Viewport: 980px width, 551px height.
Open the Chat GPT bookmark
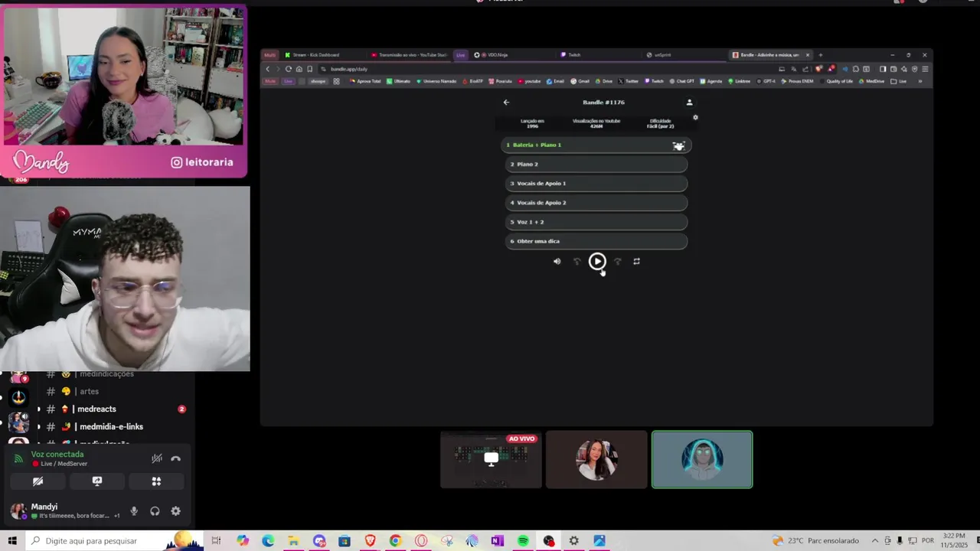pyautogui.click(x=682, y=81)
